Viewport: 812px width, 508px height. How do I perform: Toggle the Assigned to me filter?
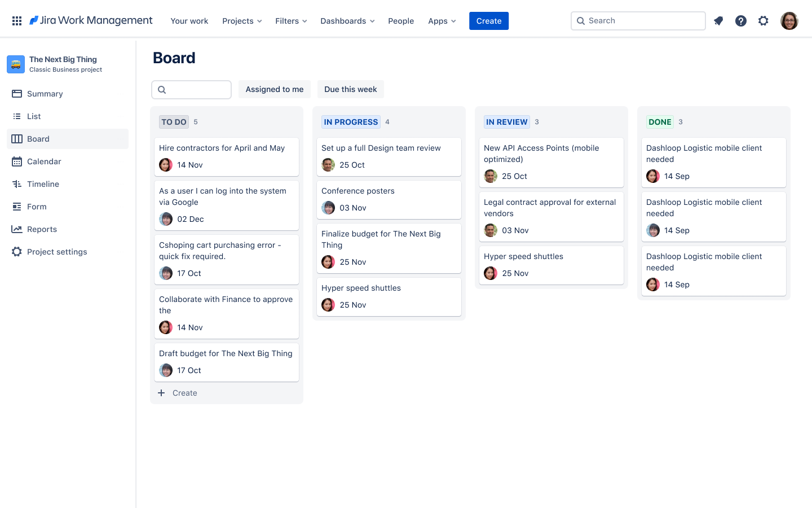pos(274,89)
